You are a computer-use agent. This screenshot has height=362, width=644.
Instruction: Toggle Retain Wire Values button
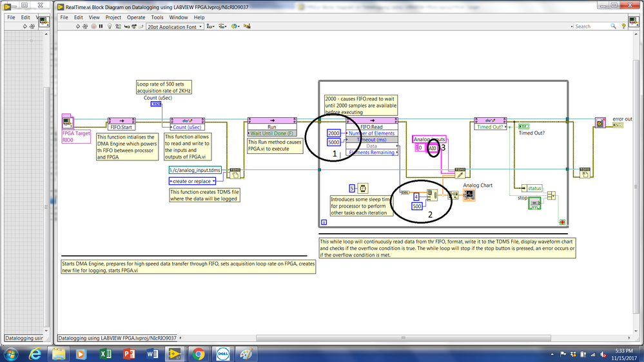[118, 26]
